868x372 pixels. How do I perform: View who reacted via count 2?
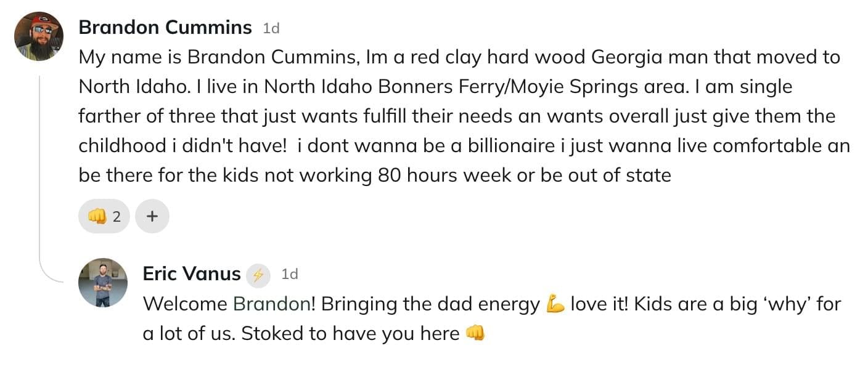(x=117, y=217)
